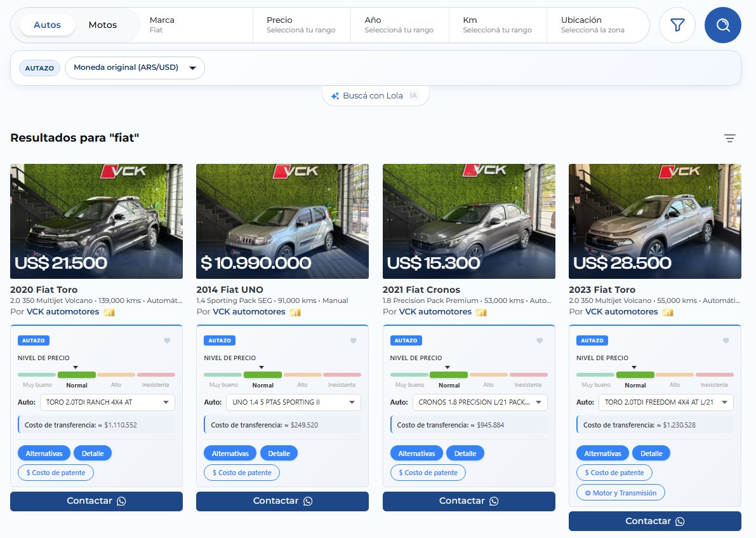
Task: Favorite the 2023 Fiat Toro heart icon
Action: click(x=726, y=340)
